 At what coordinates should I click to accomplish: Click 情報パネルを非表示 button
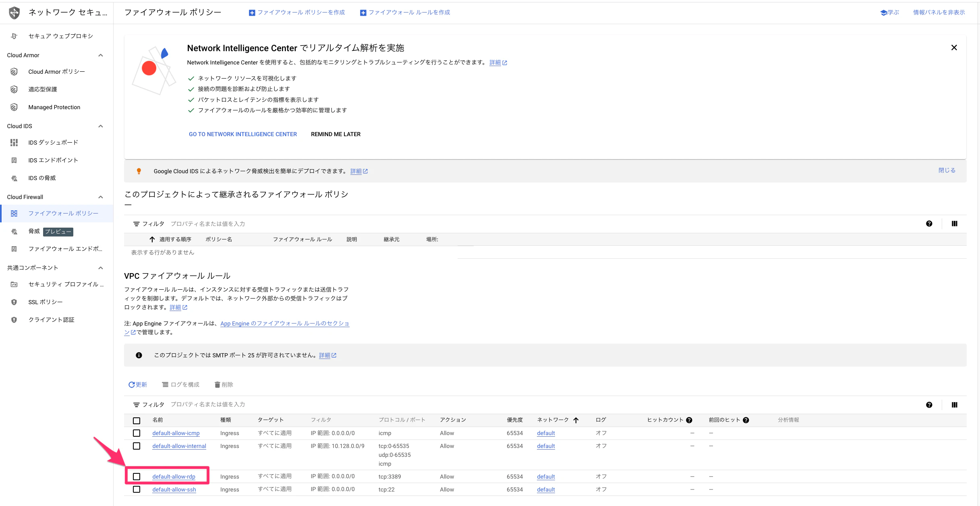[x=939, y=12]
